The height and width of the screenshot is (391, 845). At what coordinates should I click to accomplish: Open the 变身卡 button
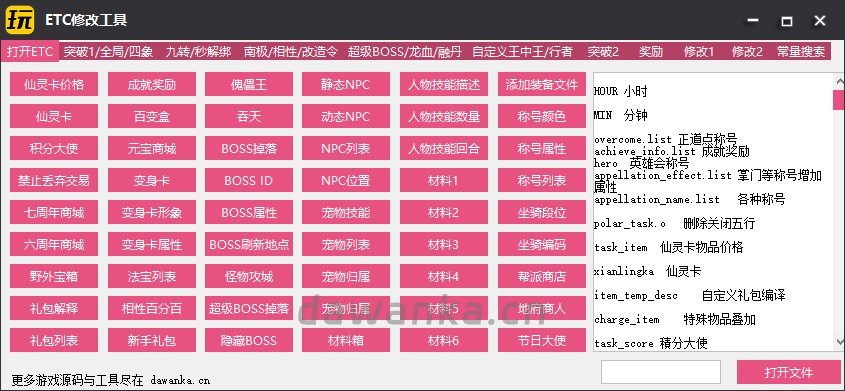pos(152,180)
